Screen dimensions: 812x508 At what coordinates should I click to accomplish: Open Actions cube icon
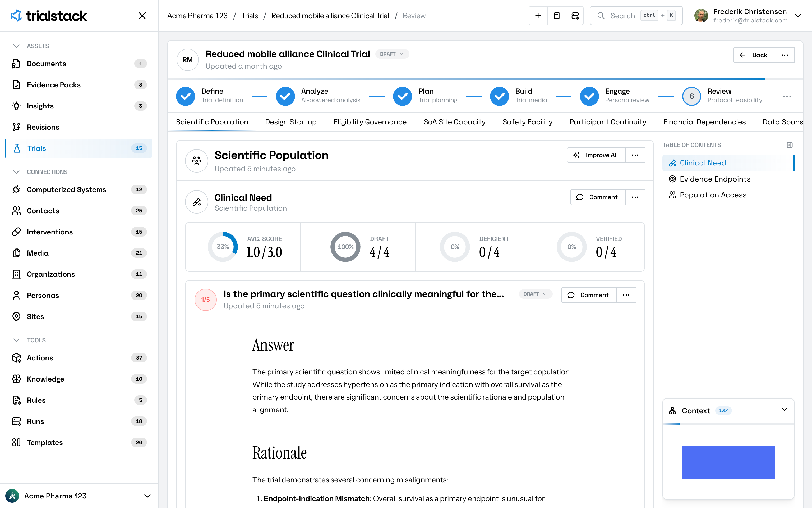[x=16, y=358]
